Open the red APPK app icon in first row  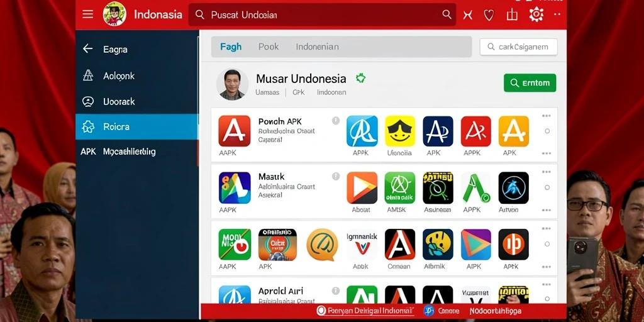coord(475,131)
